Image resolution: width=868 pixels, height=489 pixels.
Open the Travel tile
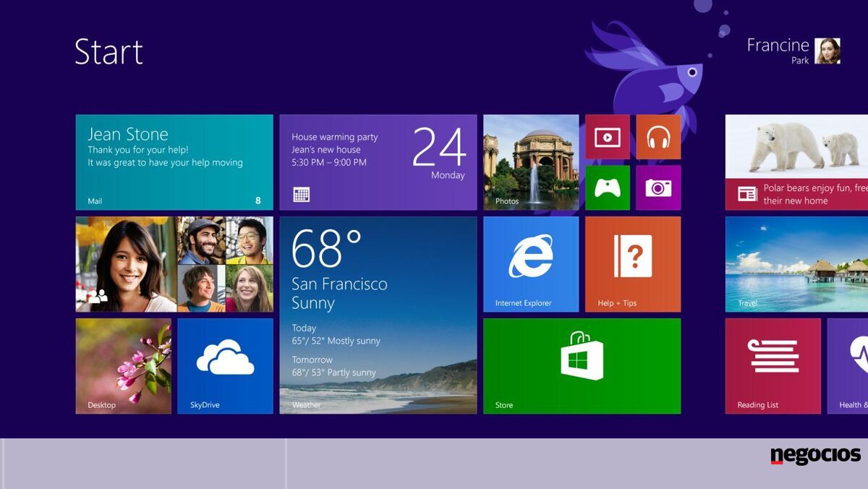pyautogui.click(x=796, y=264)
